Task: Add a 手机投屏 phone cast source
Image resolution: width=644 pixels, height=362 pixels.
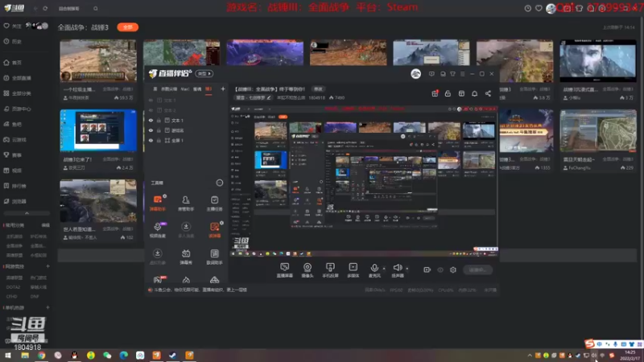Action: (x=330, y=270)
